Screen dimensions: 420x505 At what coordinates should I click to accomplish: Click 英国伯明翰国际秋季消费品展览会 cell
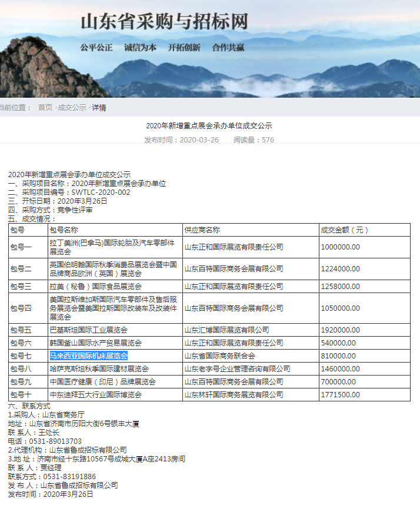point(115,269)
